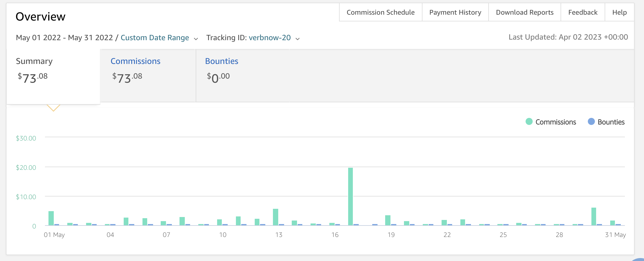
Task: Toggle Bounties series via blue legend dot
Action: coord(591,122)
